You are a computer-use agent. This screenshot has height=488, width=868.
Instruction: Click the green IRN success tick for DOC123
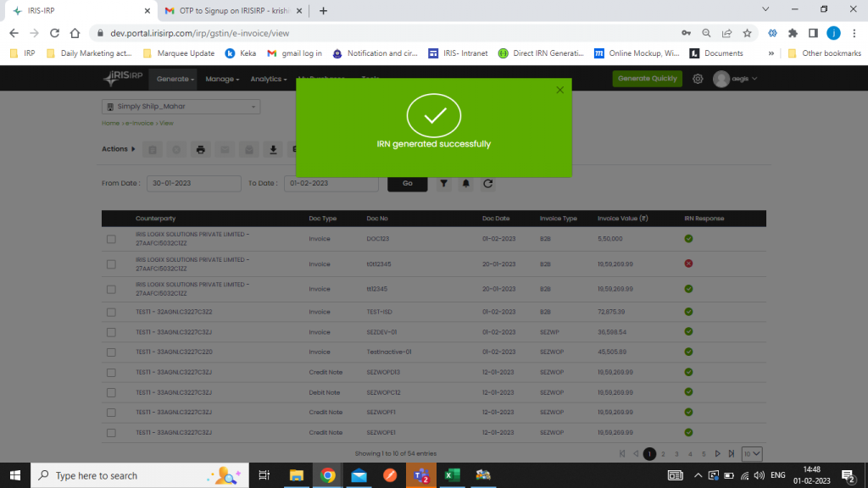pyautogui.click(x=688, y=239)
